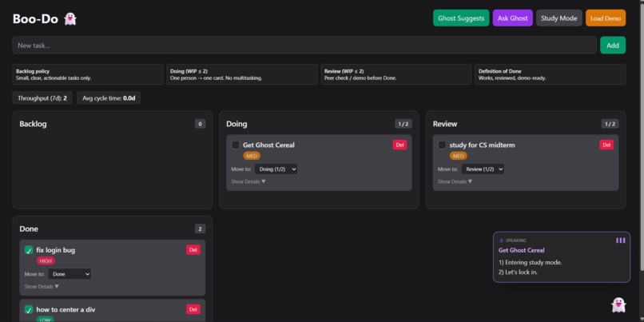This screenshot has width=644, height=322.
Task: Click the Review (WIP ≤ 2) policy box
Action: click(x=396, y=74)
